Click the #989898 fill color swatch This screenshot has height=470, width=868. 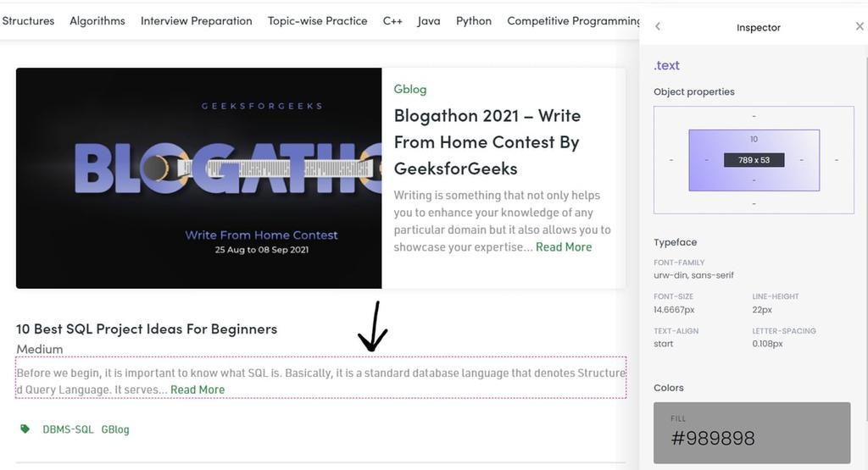(752, 433)
